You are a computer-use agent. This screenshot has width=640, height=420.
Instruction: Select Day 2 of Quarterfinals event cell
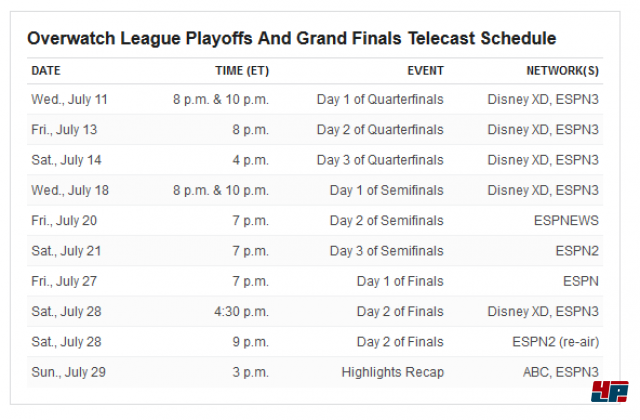[x=380, y=129]
